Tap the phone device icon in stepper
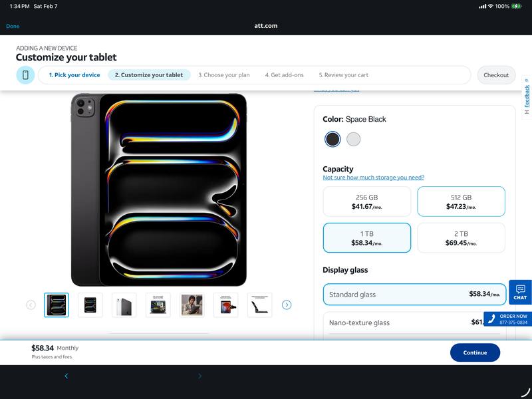The image size is (532, 399). (25, 75)
